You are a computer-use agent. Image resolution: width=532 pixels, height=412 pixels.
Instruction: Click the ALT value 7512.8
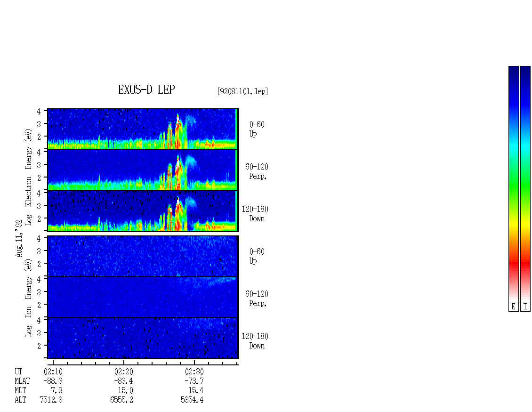pyautogui.click(x=51, y=400)
